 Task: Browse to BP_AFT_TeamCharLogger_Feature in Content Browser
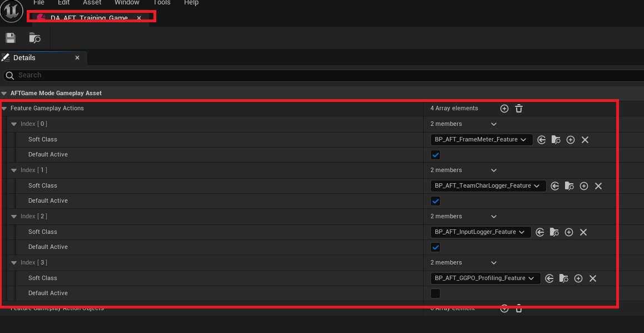tap(569, 185)
